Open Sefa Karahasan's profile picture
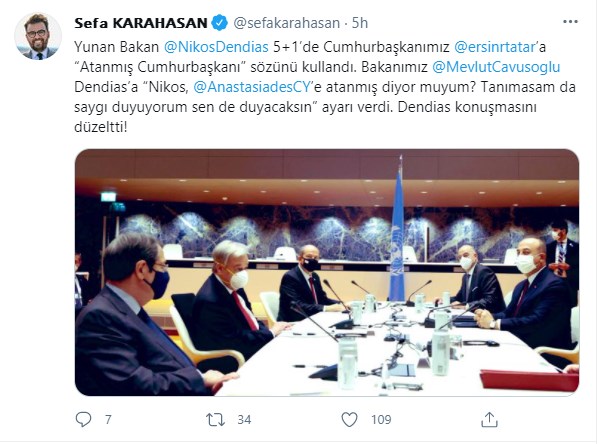This screenshot has height=444, width=599. point(38,37)
